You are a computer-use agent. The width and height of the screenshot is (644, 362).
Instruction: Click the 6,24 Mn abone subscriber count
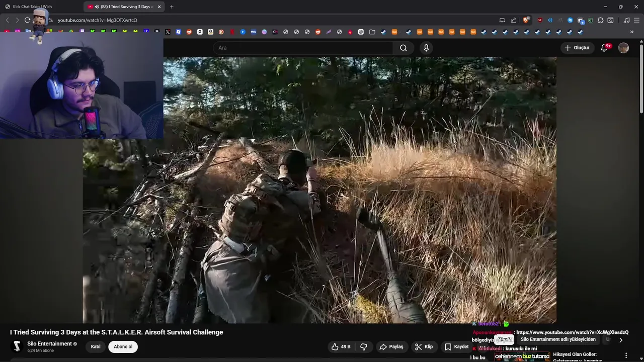[x=40, y=350]
